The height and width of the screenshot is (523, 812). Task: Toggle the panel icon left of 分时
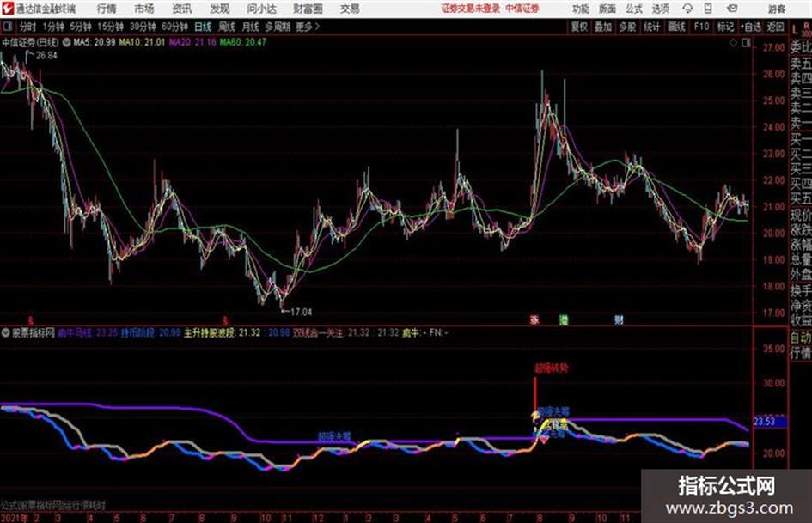(7, 27)
